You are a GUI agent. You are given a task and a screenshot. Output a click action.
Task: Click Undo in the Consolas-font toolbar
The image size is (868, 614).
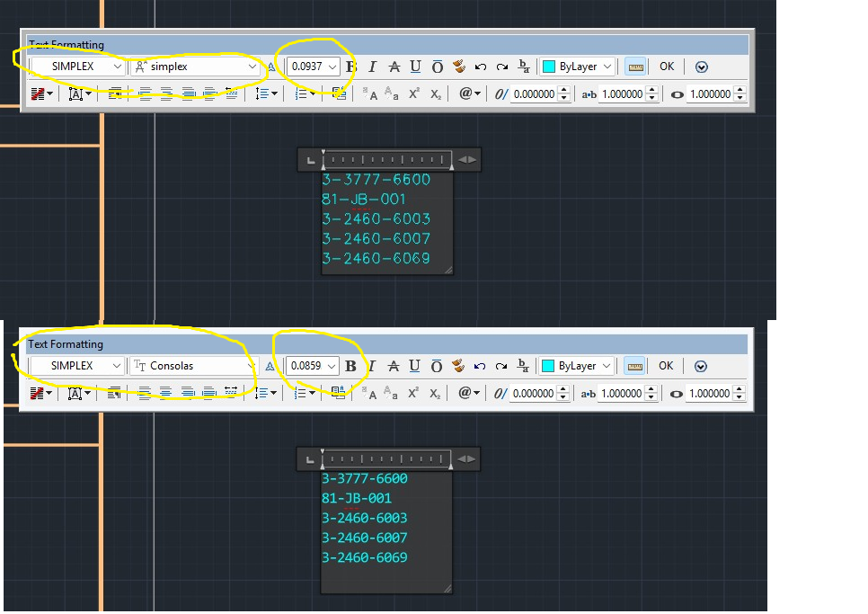coord(480,366)
